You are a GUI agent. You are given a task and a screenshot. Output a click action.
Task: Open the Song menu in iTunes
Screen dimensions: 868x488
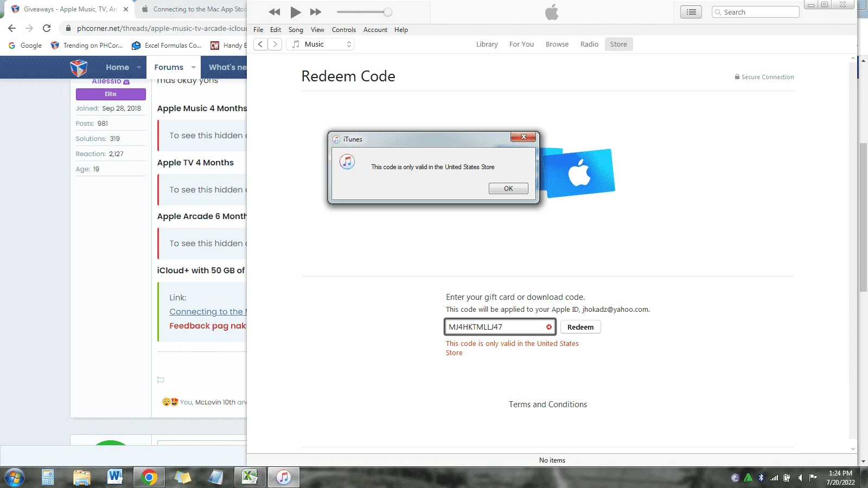[296, 30]
